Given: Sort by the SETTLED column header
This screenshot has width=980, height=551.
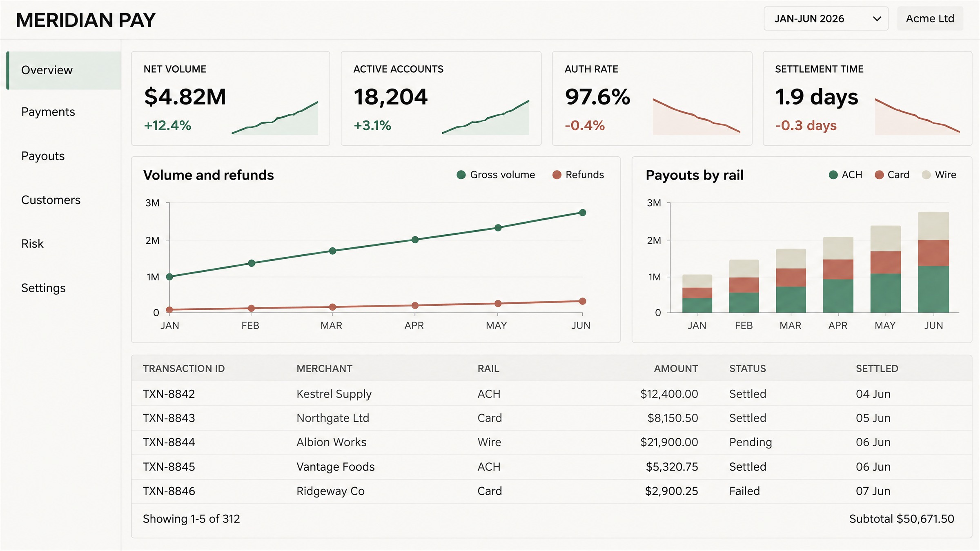Looking at the screenshot, I should point(877,369).
